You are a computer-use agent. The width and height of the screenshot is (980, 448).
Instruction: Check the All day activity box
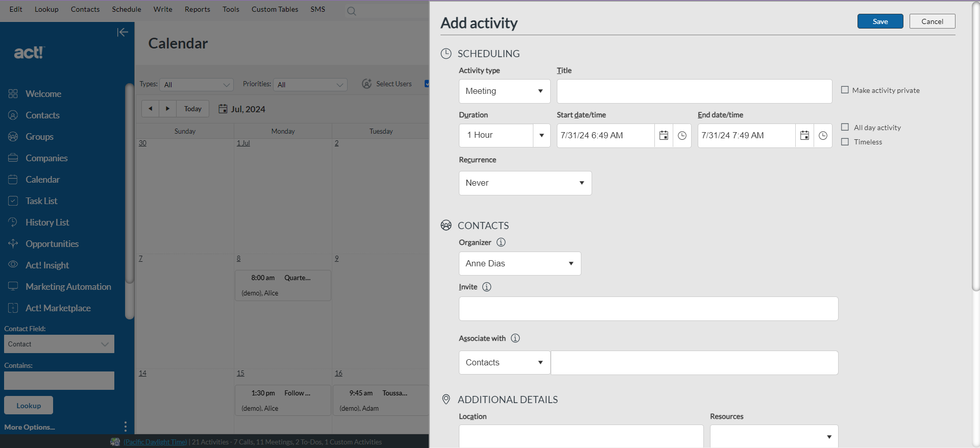pyautogui.click(x=845, y=128)
